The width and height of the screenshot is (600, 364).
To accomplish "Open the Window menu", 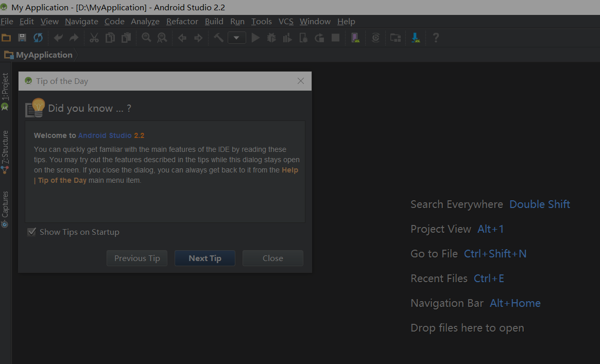I will 315,22.
